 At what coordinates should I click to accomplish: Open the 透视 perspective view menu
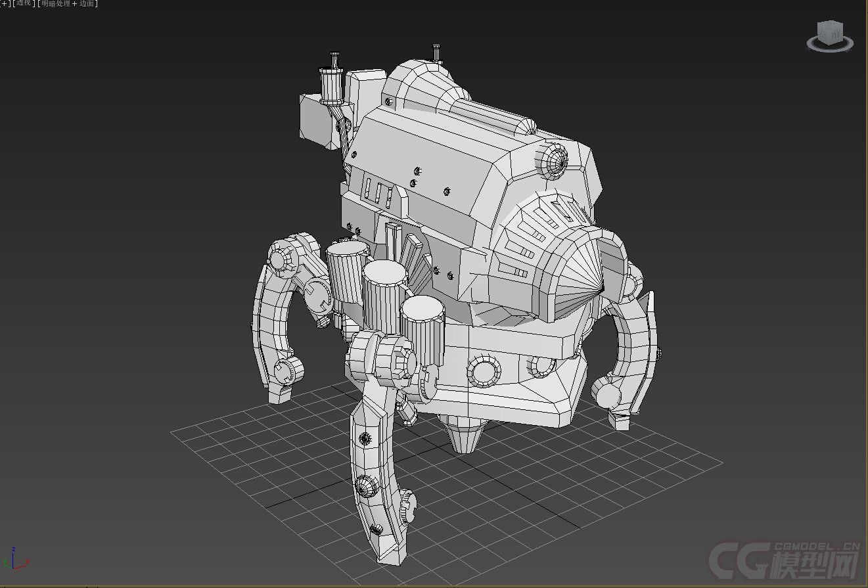click(24, 3)
